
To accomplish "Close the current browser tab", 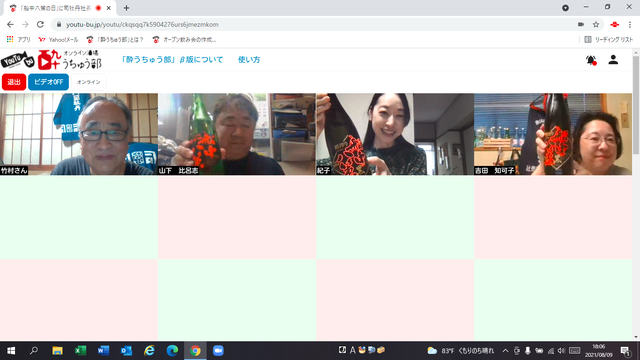I will point(109,8).
